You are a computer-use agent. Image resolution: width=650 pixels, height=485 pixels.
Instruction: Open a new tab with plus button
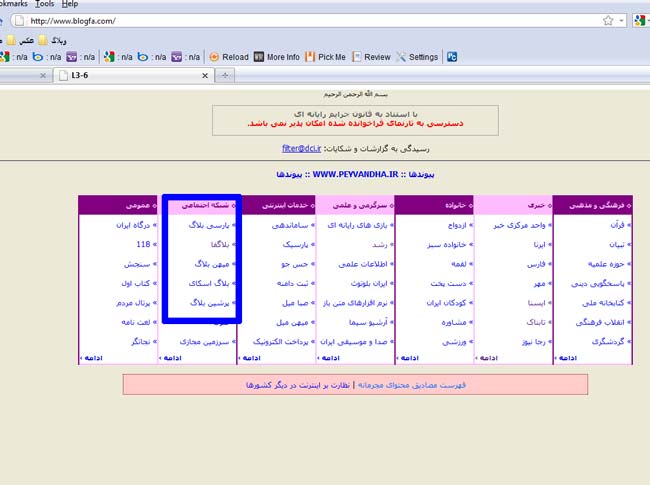tap(225, 75)
